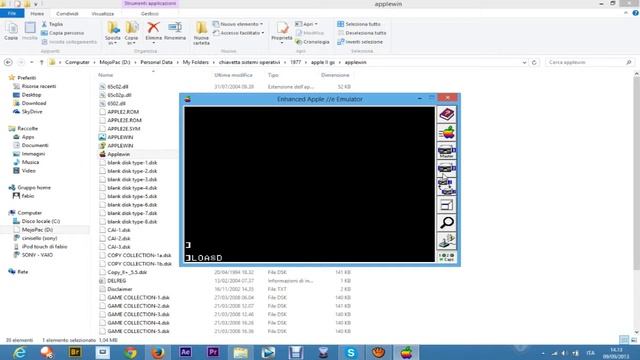Open After Effects from the taskbar
This screenshot has height=360, width=640.
[185, 352]
